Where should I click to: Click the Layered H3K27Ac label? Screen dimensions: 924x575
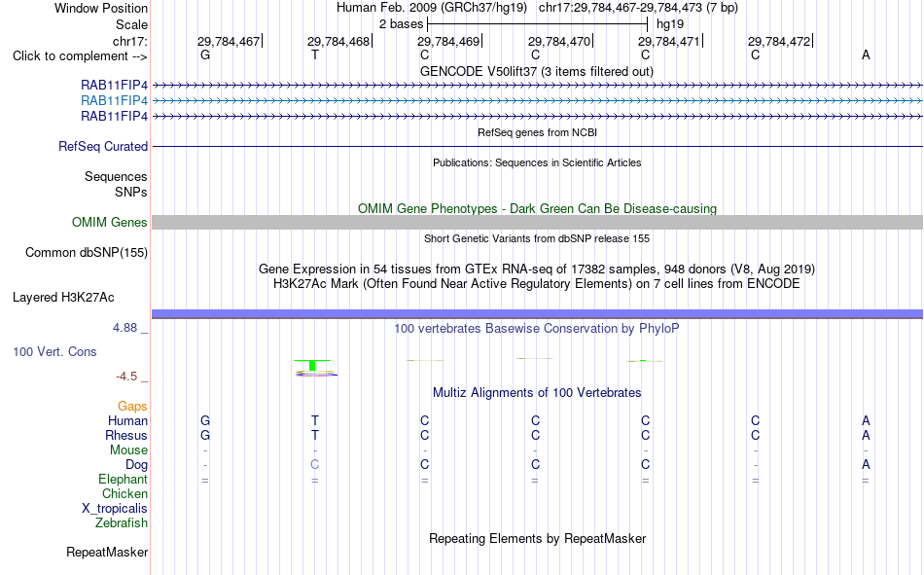click(x=63, y=298)
